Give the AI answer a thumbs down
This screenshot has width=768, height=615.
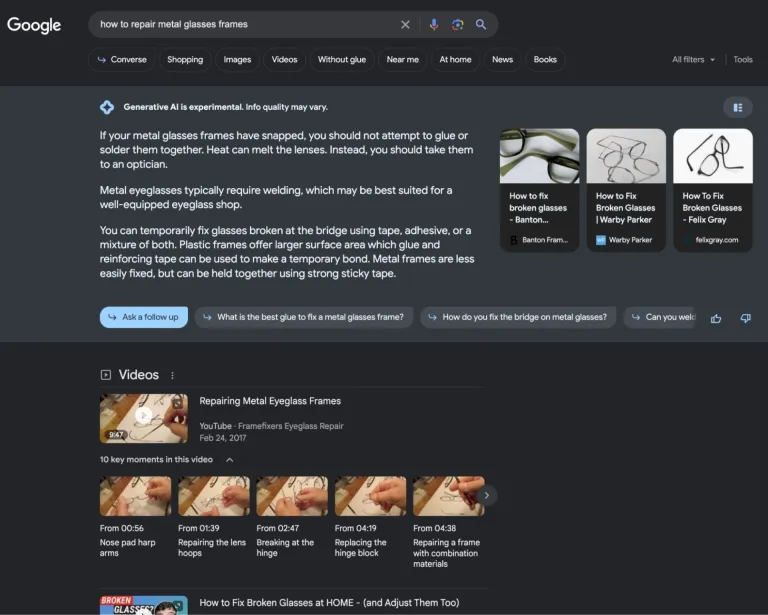click(x=745, y=319)
